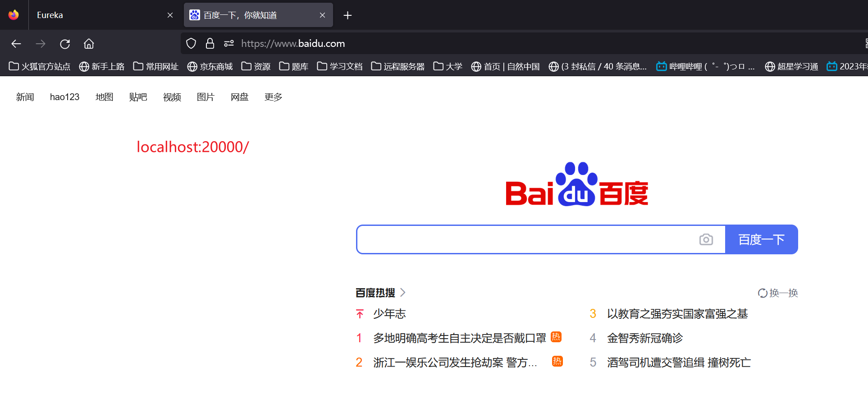Screen dimensions: 868x418
Task: Open the 哔哩哔哩 bookmark
Action: tap(705, 66)
